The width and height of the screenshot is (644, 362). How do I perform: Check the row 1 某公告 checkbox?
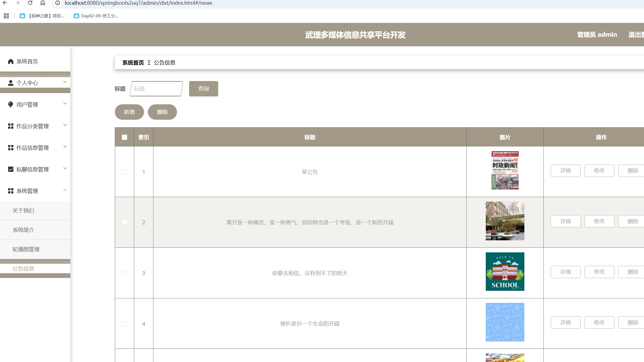[x=124, y=172]
